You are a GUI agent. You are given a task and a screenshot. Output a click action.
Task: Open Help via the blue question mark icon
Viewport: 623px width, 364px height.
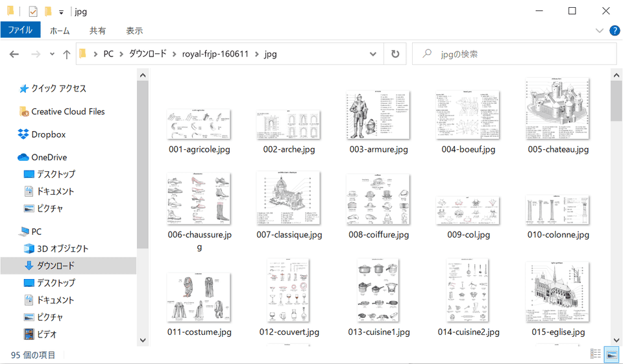pyautogui.click(x=614, y=30)
